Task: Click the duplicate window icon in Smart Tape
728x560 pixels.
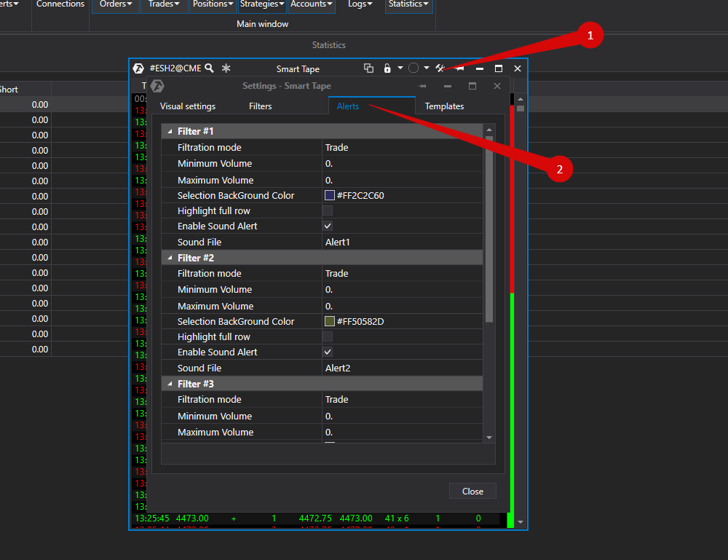Action: click(368, 68)
